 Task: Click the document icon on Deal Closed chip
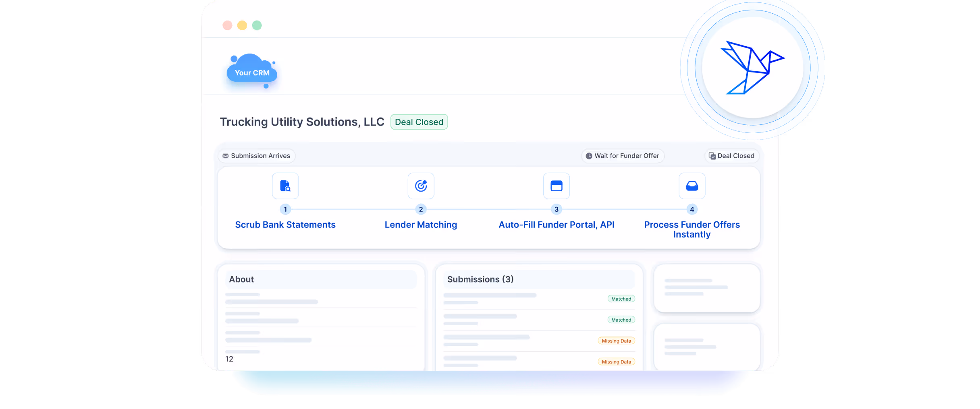point(712,156)
